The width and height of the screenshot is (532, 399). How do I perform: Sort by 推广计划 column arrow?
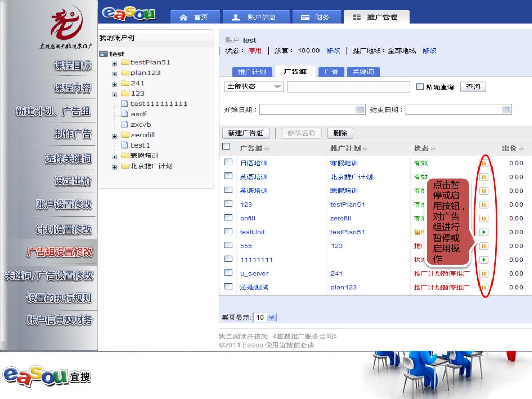pyautogui.click(x=365, y=149)
